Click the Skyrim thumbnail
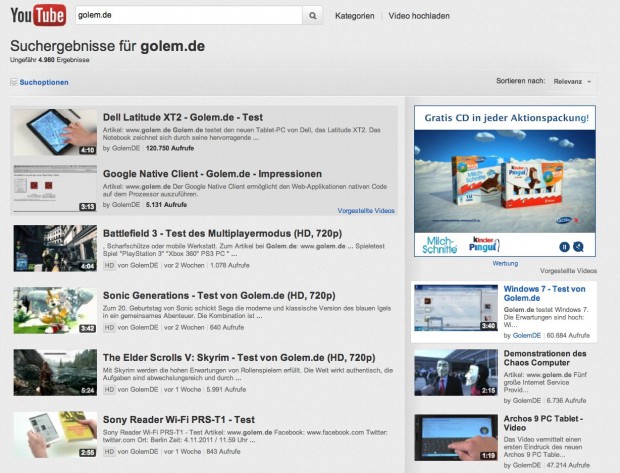The width and height of the screenshot is (620, 473). 55,373
